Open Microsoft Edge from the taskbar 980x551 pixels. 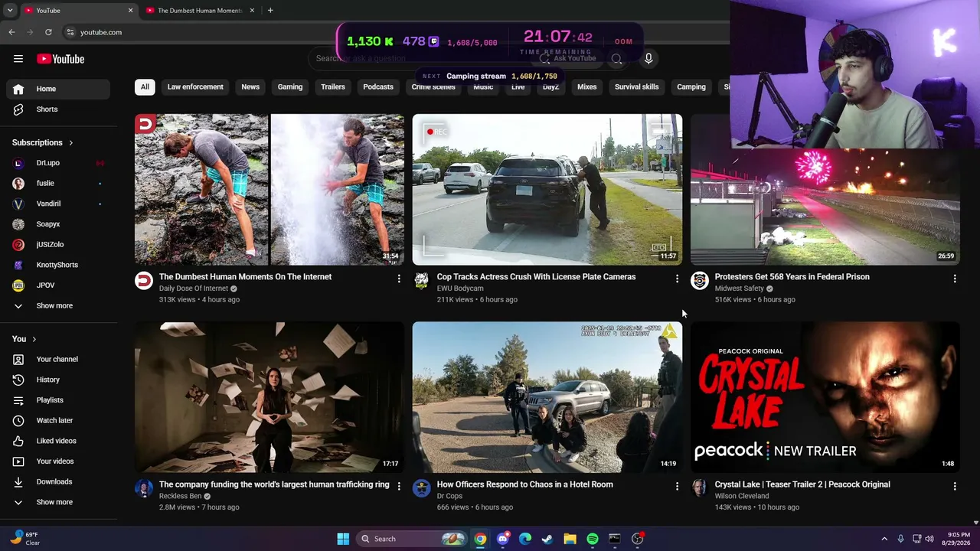point(525,539)
